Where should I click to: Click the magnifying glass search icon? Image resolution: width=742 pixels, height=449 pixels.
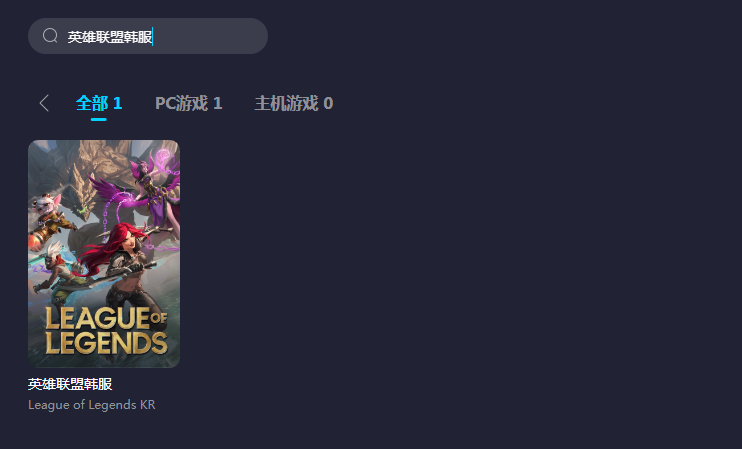click(x=50, y=35)
